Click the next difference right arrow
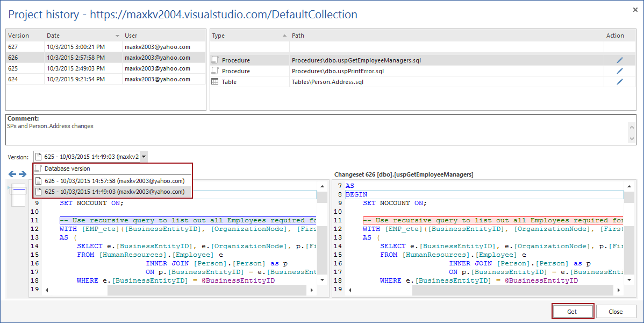Viewport: 644px width, 323px height. pos(23,174)
